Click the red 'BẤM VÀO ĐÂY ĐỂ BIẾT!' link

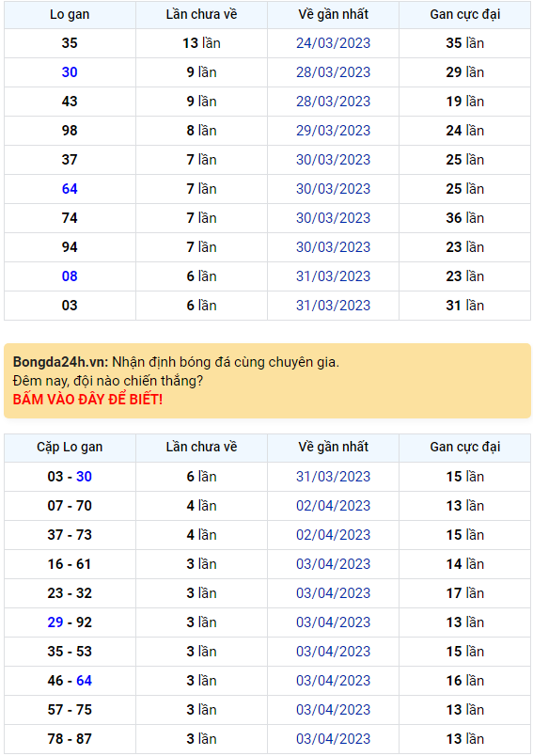click(87, 400)
